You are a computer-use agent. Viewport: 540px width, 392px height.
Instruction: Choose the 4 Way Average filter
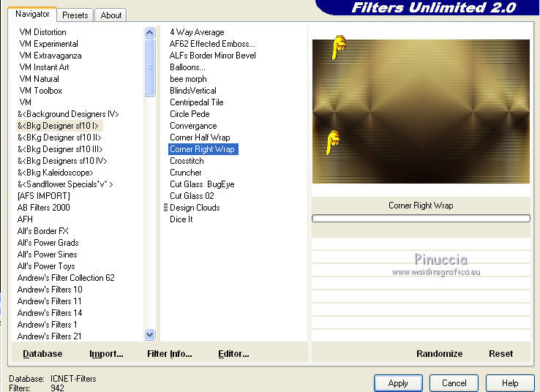[x=197, y=32]
